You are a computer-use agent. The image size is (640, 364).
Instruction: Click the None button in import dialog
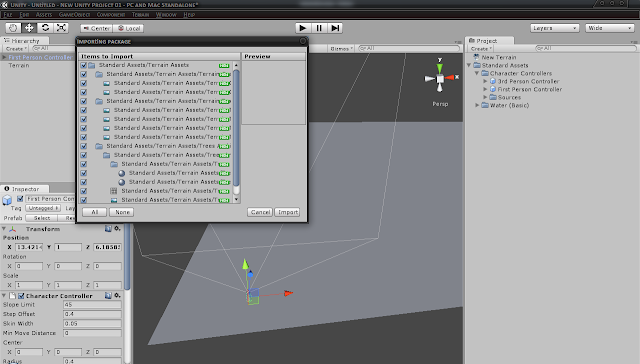(x=122, y=212)
